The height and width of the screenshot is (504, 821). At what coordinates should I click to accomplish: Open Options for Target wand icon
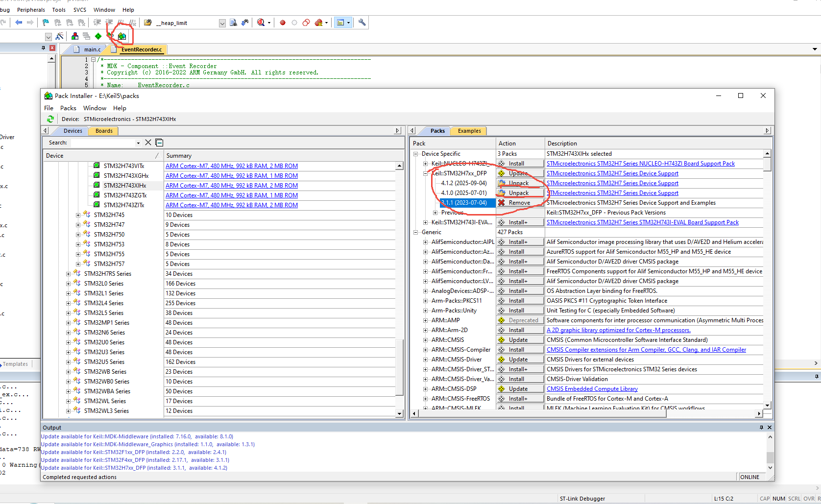pos(60,36)
